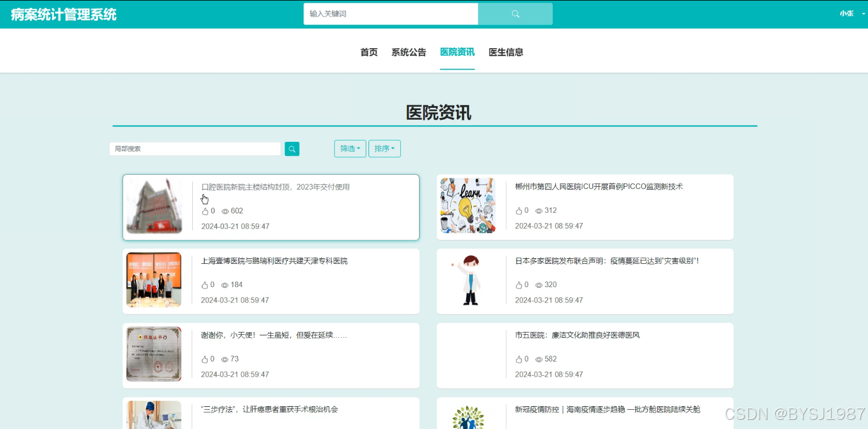This screenshot has width=868, height=429.
Task: Click the 病案统计管理系统 site title
Action: point(63,14)
